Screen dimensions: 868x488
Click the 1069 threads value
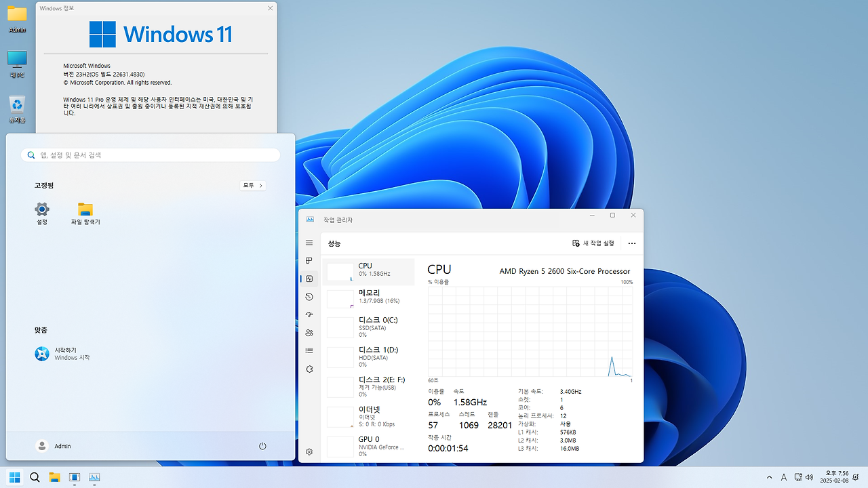point(469,426)
